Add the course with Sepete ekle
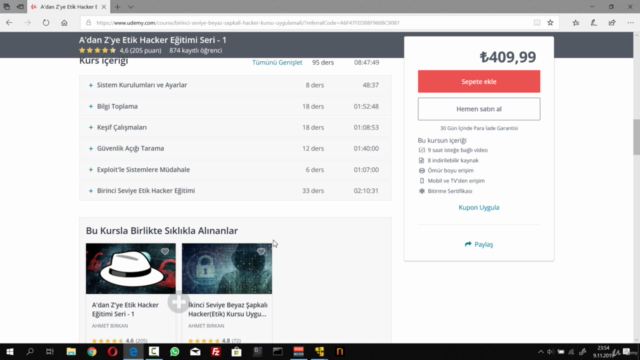Screen dimensions: 640x360 pos(479,81)
